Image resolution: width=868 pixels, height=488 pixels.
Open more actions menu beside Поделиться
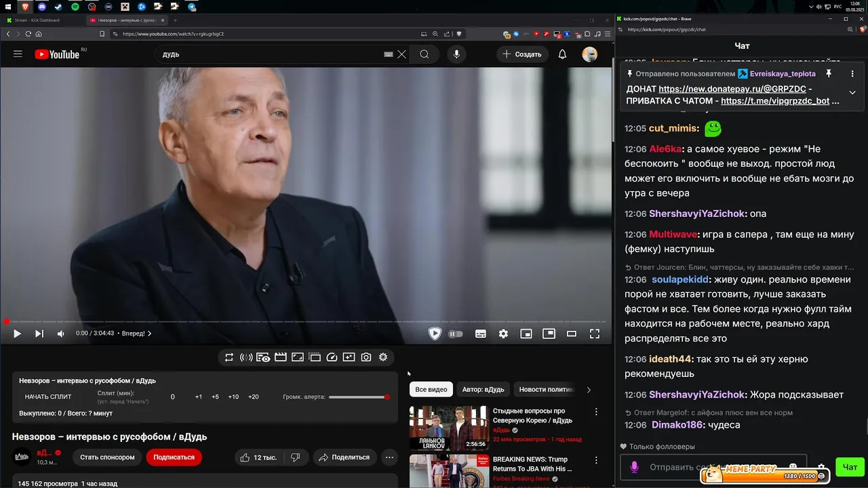click(x=389, y=457)
